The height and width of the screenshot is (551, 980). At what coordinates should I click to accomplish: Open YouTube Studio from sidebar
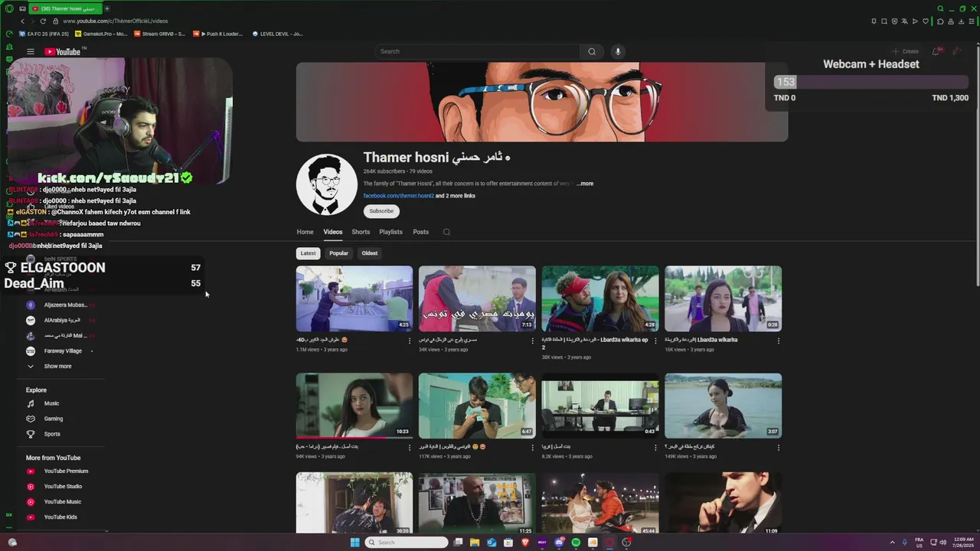[63, 487]
